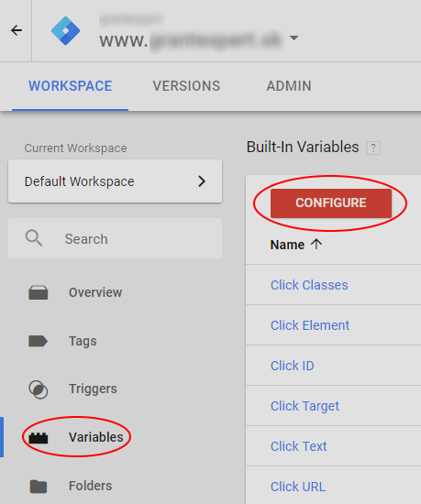Switch to the Versions tab
The height and width of the screenshot is (504, 421).
point(186,86)
